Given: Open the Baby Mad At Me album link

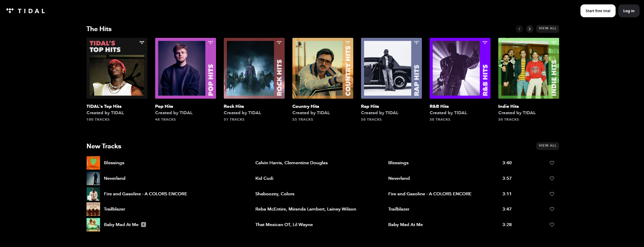Looking at the screenshot, I should (x=405, y=225).
